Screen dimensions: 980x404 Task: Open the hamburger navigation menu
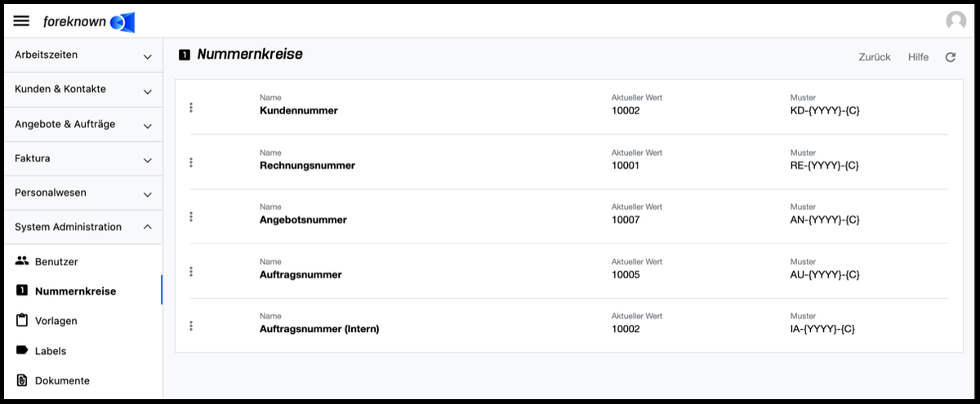click(x=22, y=21)
